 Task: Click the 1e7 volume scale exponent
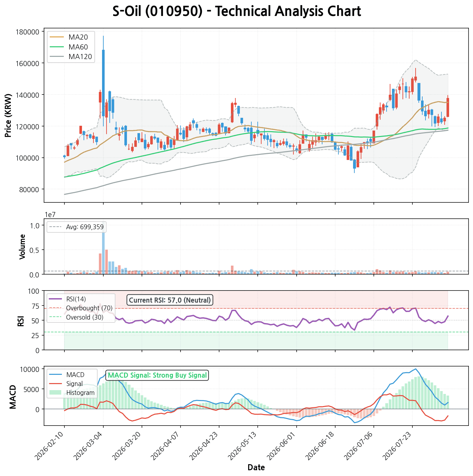pyautogui.click(x=50, y=215)
